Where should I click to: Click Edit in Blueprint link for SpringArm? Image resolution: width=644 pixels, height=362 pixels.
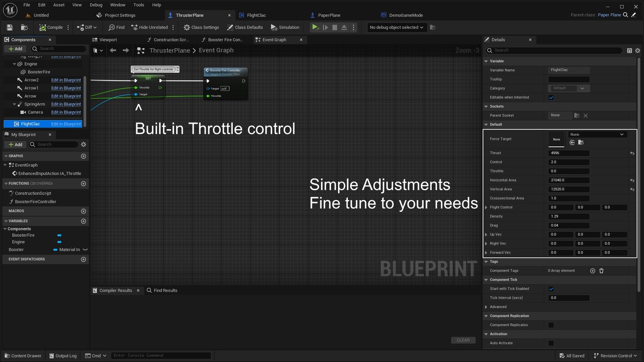pos(66,104)
